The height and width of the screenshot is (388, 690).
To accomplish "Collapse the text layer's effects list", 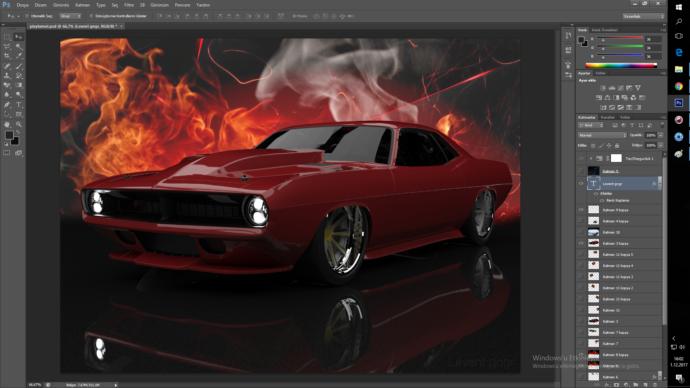I will pos(659,183).
